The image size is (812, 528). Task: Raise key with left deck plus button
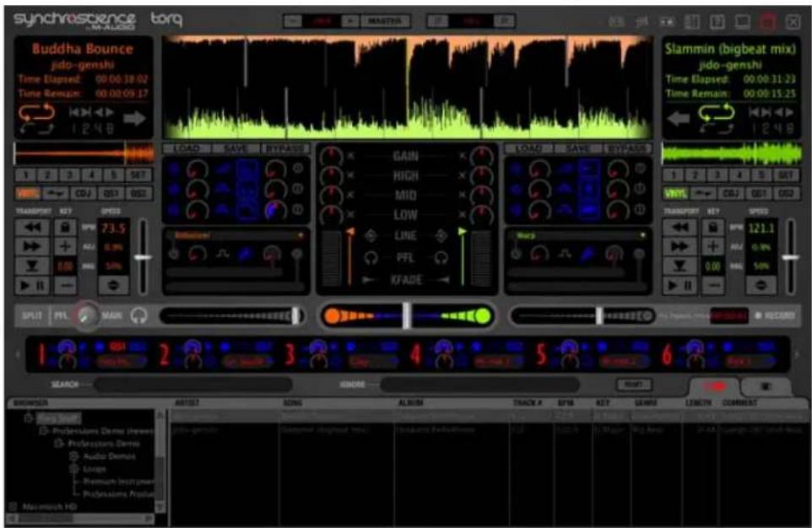pyautogui.click(x=65, y=246)
